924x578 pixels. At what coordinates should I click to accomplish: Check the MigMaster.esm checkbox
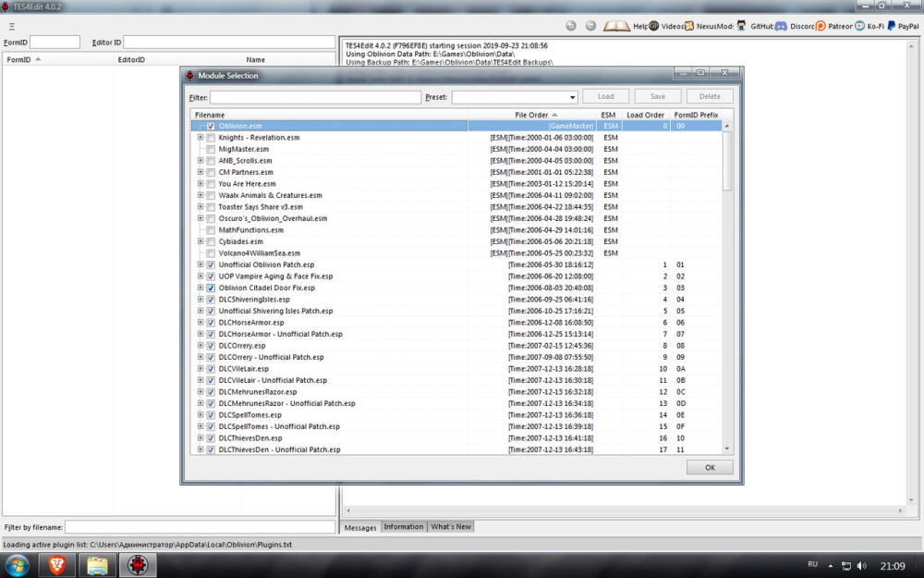coord(211,149)
